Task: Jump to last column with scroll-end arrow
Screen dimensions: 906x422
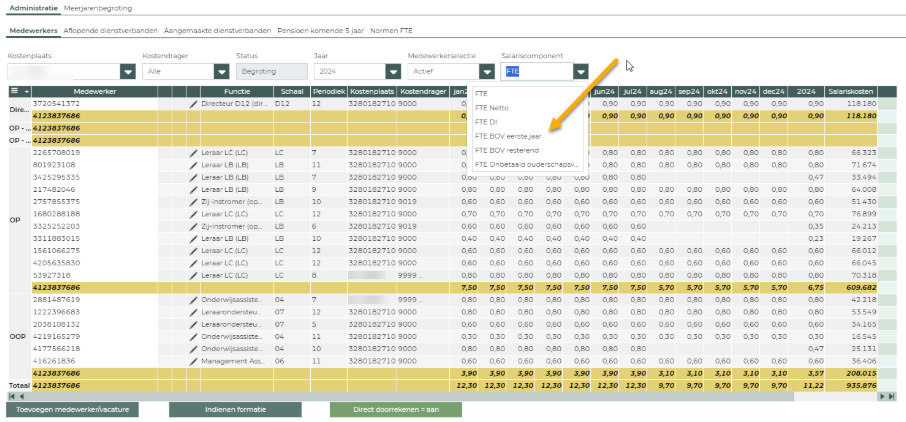Action: pyautogui.click(x=890, y=396)
